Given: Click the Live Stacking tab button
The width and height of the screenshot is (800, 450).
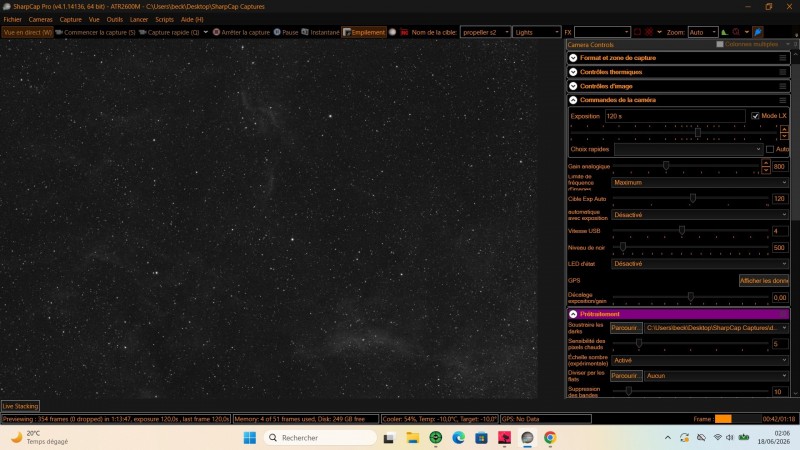Looking at the screenshot, I should 20,406.
